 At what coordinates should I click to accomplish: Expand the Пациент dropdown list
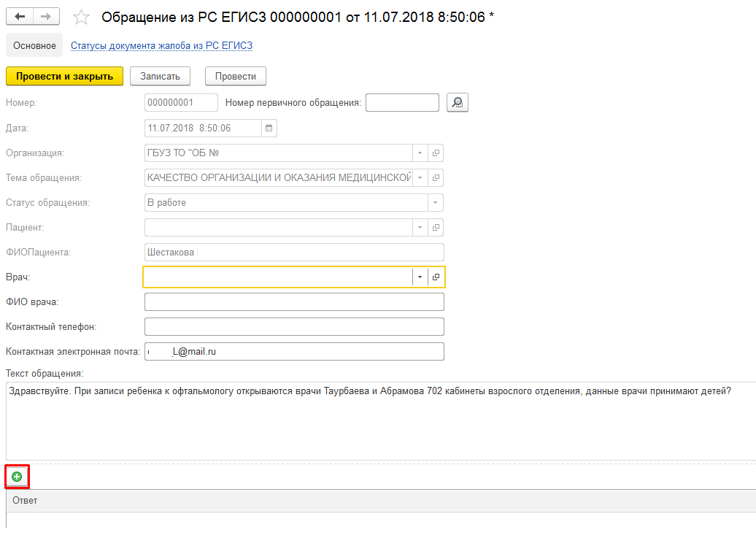click(x=420, y=228)
